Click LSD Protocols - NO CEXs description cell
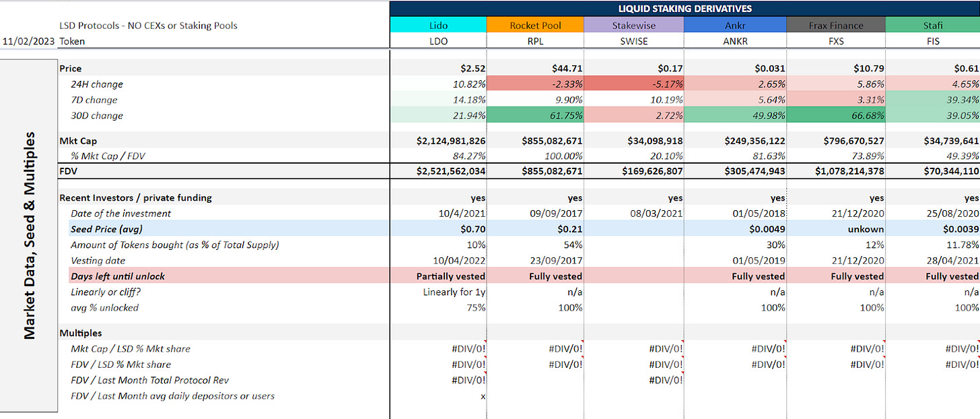 coord(149,26)
